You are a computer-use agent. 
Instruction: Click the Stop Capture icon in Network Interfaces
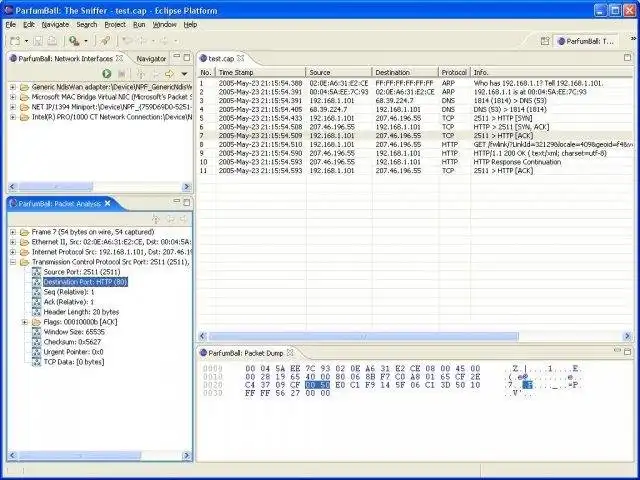click(x=122, y=74)
